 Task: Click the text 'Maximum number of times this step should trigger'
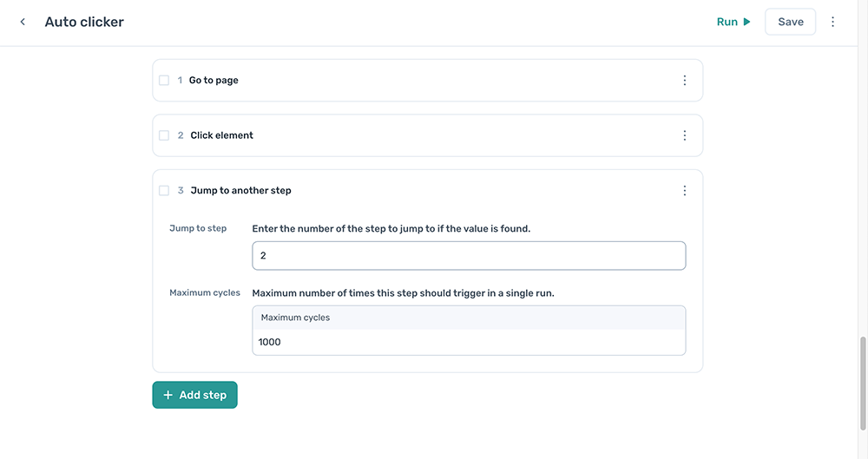[x=368, y=293]
